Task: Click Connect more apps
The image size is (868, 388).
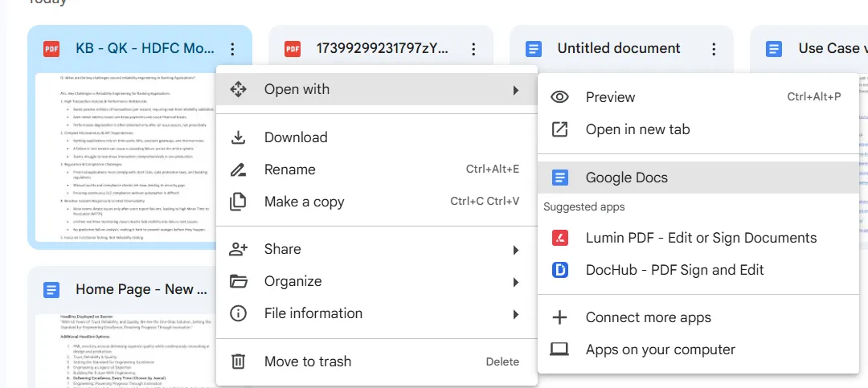Action: [698, 317]
